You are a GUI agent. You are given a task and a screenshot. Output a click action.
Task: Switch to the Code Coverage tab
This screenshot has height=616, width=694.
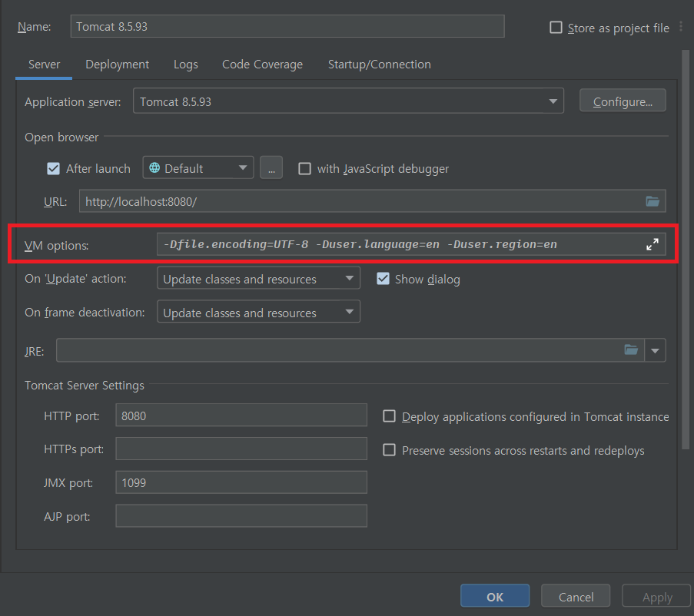tap(263, 65)
